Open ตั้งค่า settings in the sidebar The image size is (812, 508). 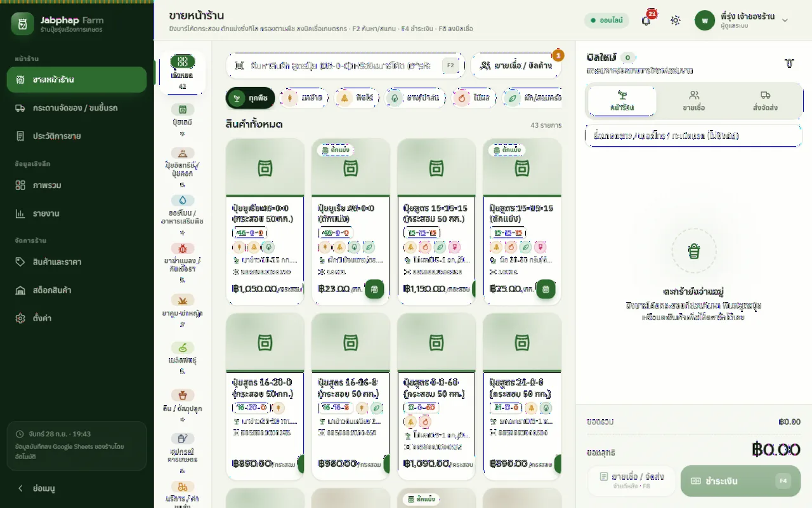click(x=77, y=318)
